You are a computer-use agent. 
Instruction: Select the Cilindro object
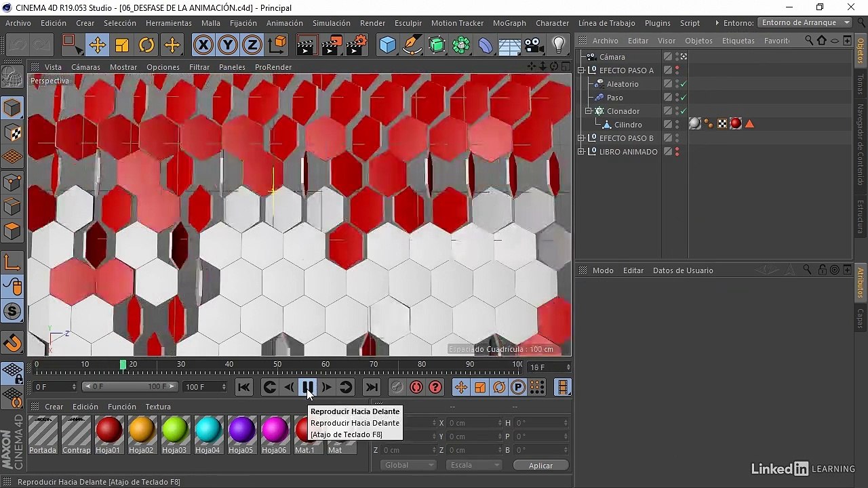627,125
